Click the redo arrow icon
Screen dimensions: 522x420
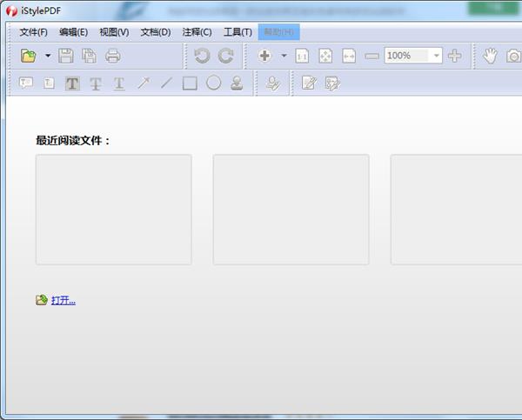click(x=225, y=56)
